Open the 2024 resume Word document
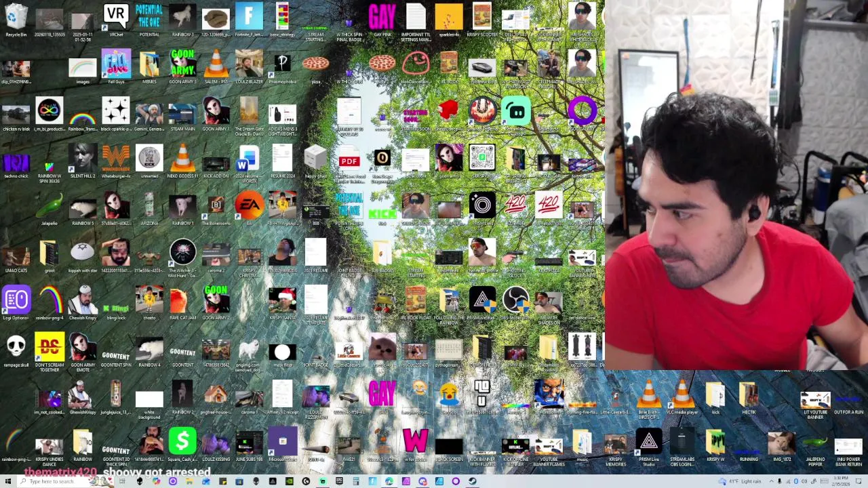The height and width of the screenshot is (488, 868). 249,163
